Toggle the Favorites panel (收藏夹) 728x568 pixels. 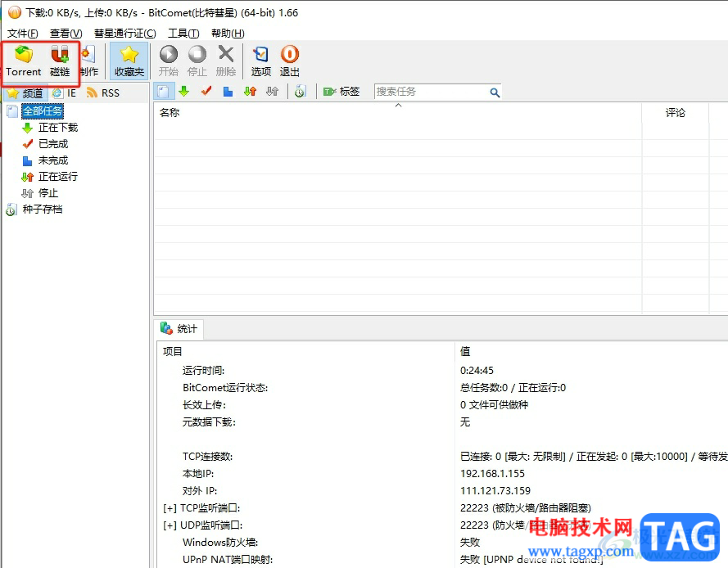129,61
